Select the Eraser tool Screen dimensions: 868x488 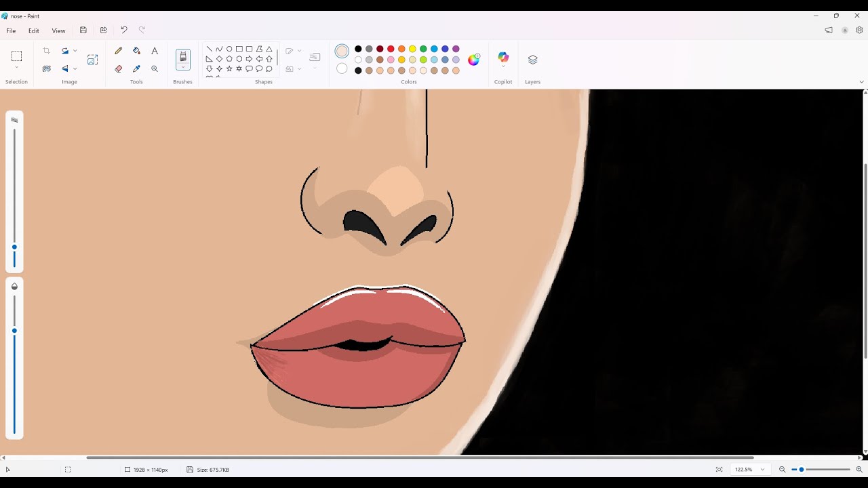coord(119,68)
